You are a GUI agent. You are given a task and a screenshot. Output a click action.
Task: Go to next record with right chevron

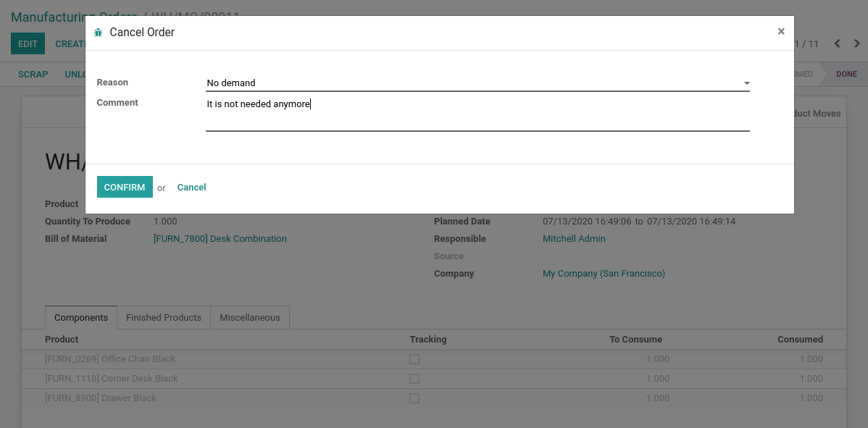tap(856, 43)
